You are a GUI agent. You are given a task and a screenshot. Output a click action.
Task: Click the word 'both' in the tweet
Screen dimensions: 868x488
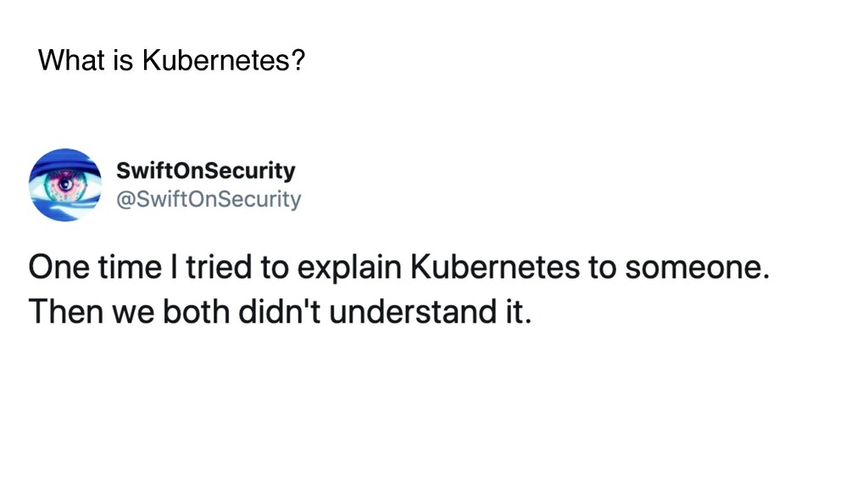pyautogui.click(x=196, y=312)
